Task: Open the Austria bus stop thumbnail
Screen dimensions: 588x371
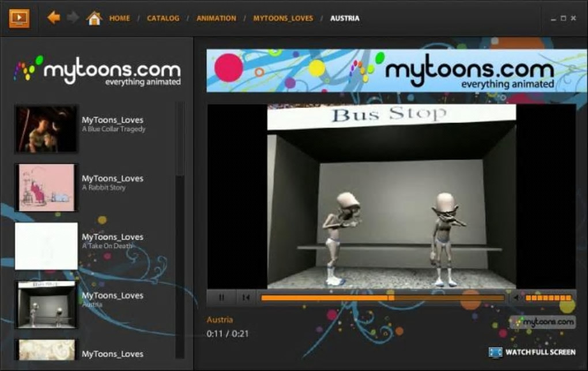Action: click(x=46, y=305)
